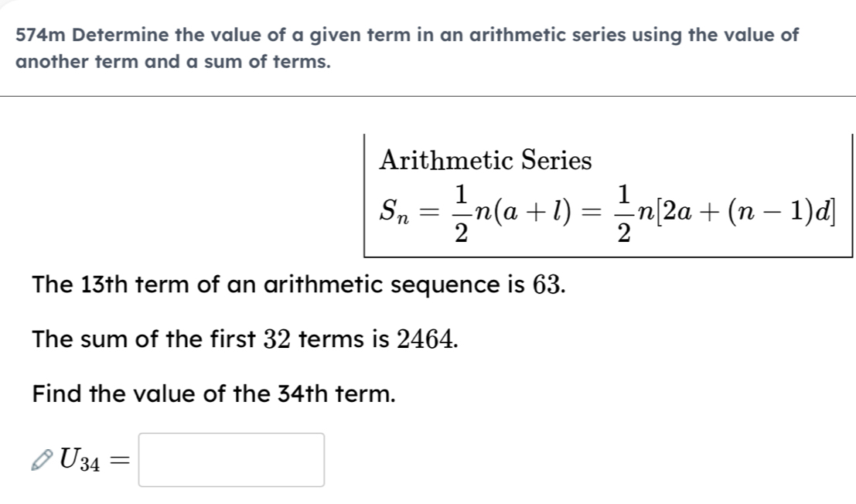Click the horizontal divider below the heading

428,97
